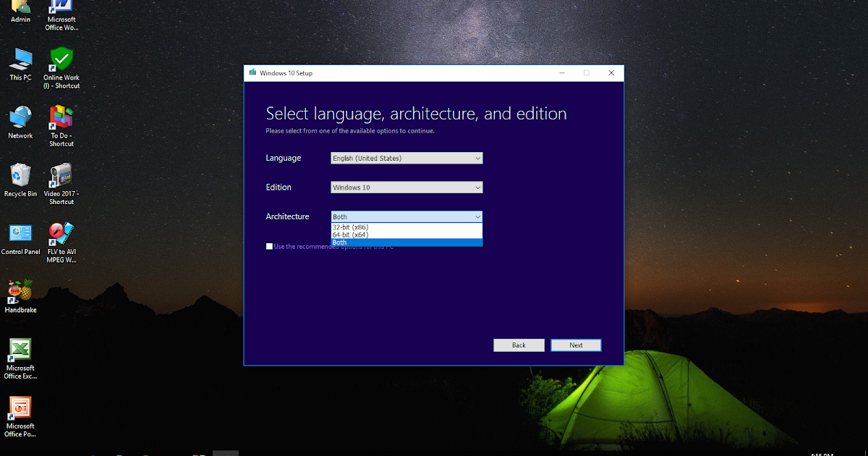Viewport: 868px width, 456px height.
Task: Choose 64-bit (x64) architecture option
Action: [407, 235]
